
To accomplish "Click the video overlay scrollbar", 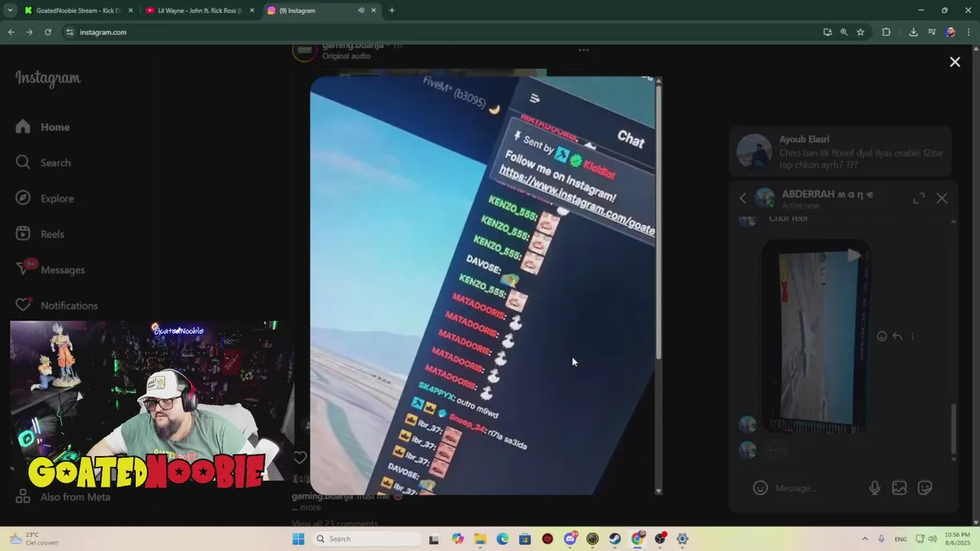I will pos(658,223).
